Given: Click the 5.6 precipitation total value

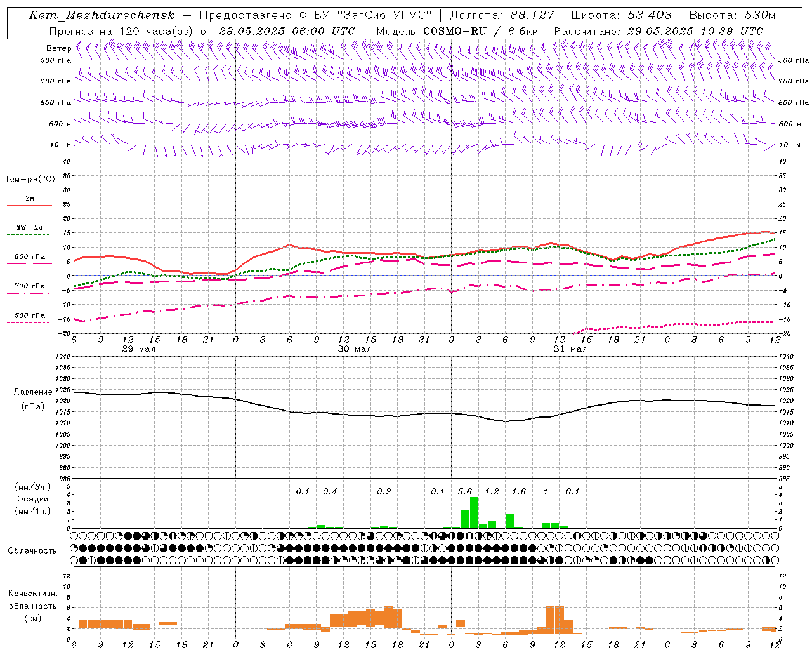Looking at the screenshot, I should [x=465, y=491].
